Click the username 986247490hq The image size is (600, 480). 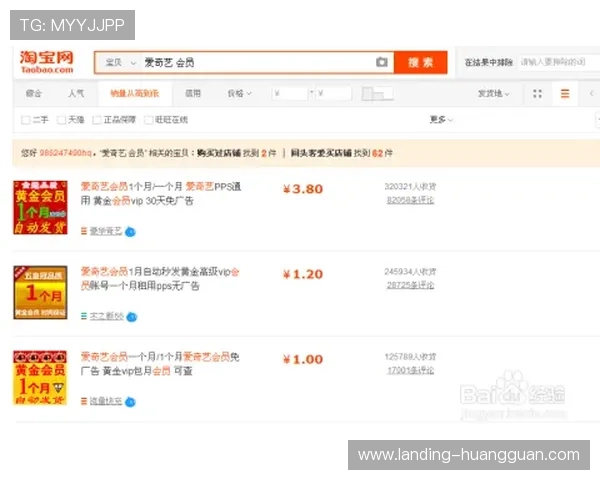click(65, 153)
